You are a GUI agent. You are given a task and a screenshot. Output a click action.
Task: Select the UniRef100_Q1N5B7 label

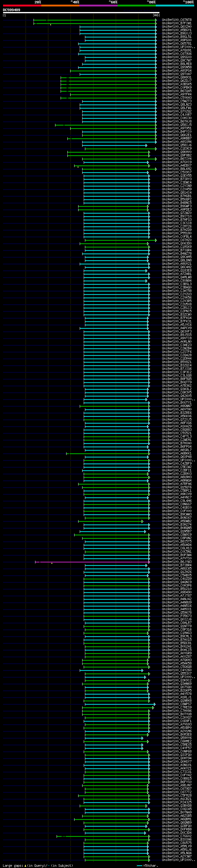click(177, 531)
